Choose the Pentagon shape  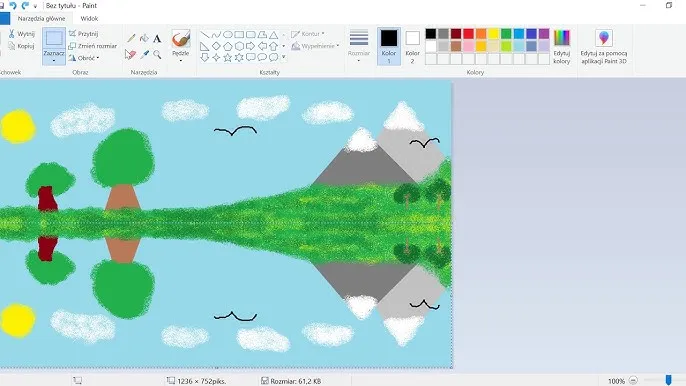click(x=228, y=46)
